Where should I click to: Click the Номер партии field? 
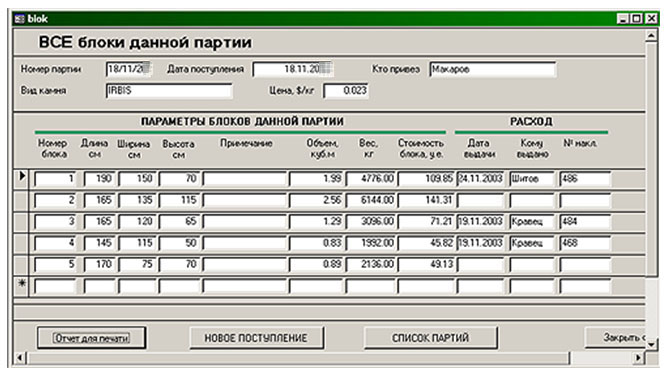coord(129,69)
